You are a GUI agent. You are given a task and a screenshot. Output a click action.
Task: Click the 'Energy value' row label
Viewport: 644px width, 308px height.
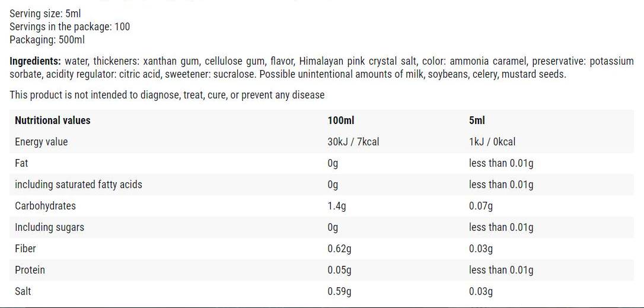41,142
